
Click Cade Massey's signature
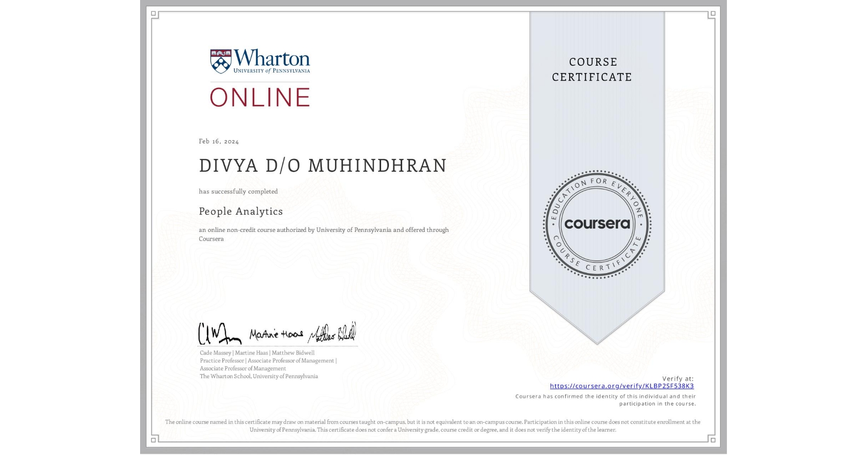click(x=219, y=334)
